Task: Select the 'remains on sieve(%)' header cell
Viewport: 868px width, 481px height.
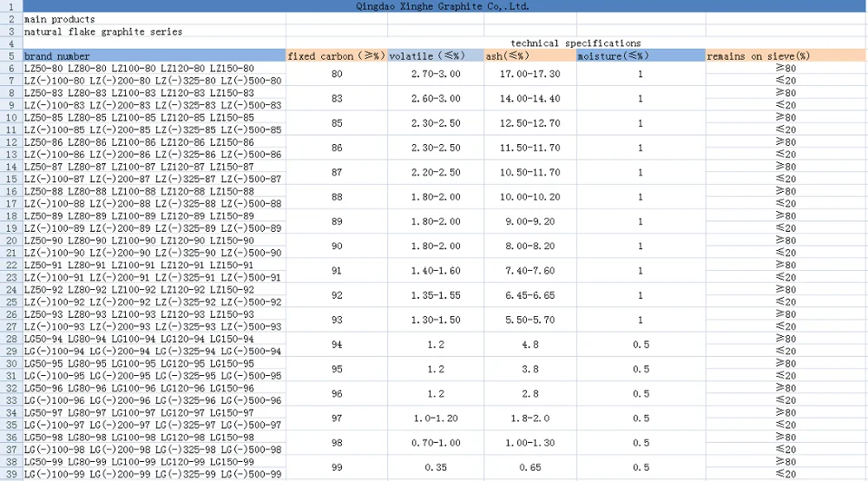Action: 786,56
